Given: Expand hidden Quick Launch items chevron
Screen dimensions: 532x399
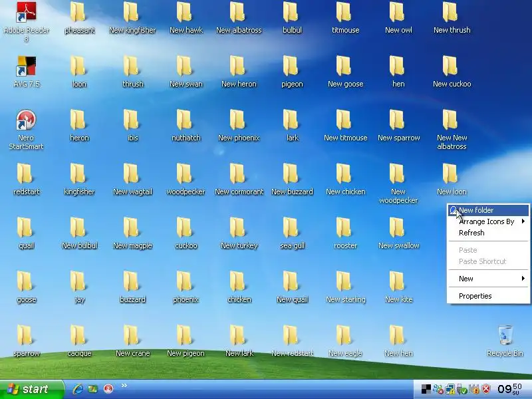Looking at the screenshot, I should (x=124, y=386).
